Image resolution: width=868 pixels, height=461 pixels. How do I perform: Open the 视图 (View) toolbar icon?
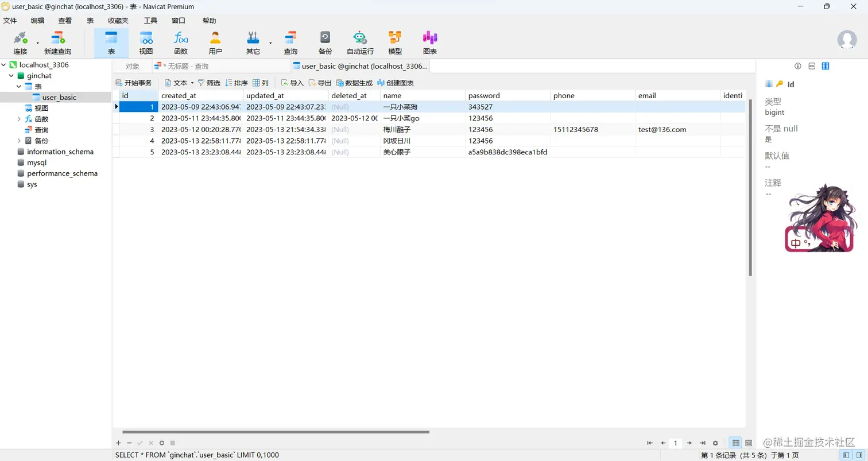[146, 43]
